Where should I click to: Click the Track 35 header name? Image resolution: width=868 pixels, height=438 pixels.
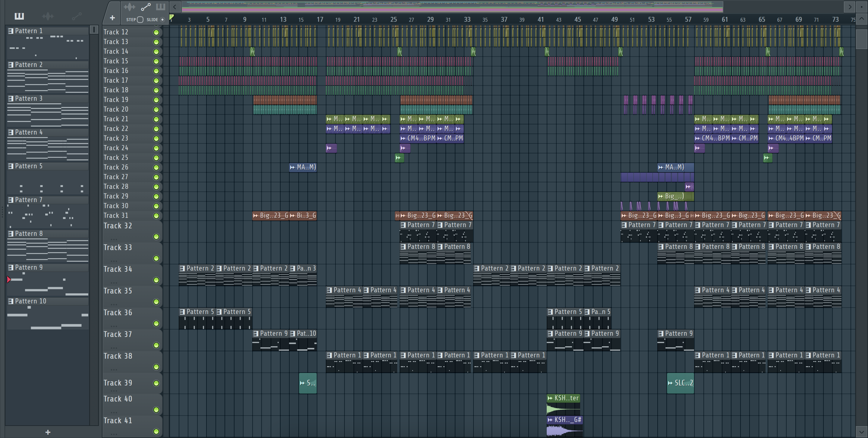tap(118, 291)
